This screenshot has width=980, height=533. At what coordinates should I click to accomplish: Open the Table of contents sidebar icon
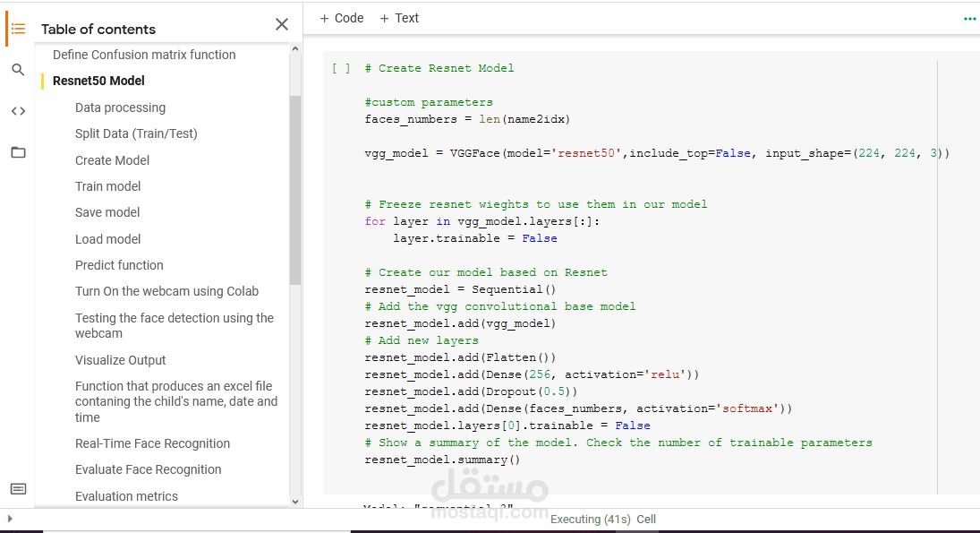18,29
